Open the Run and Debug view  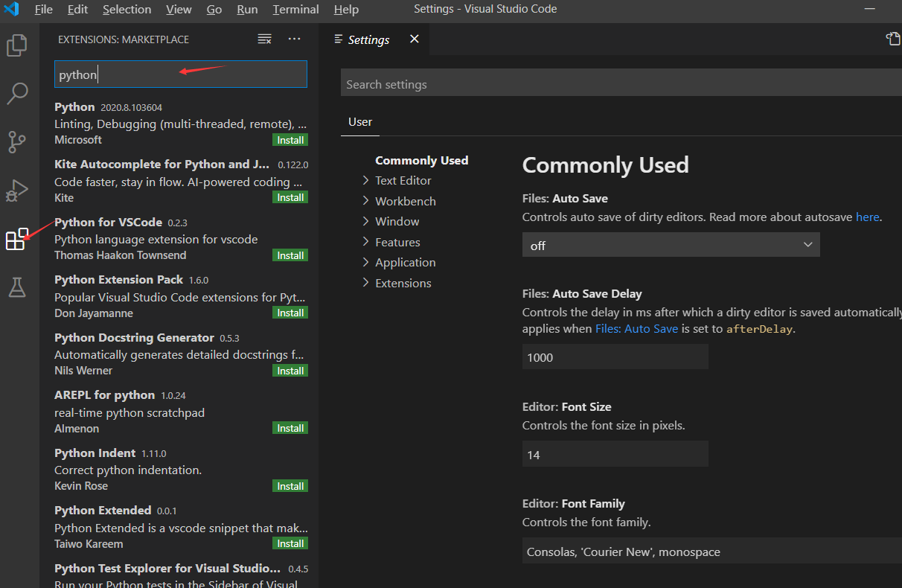[x=17, y=191]
